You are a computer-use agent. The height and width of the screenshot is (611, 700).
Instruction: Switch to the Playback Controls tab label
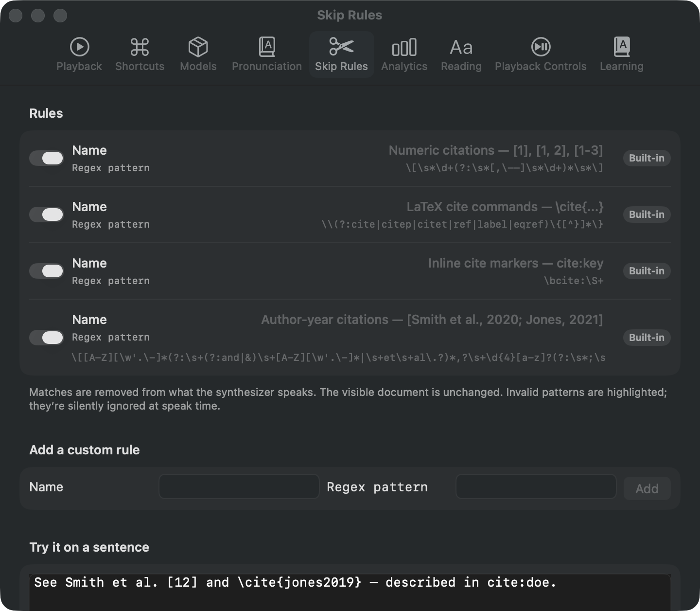point(541,66)
